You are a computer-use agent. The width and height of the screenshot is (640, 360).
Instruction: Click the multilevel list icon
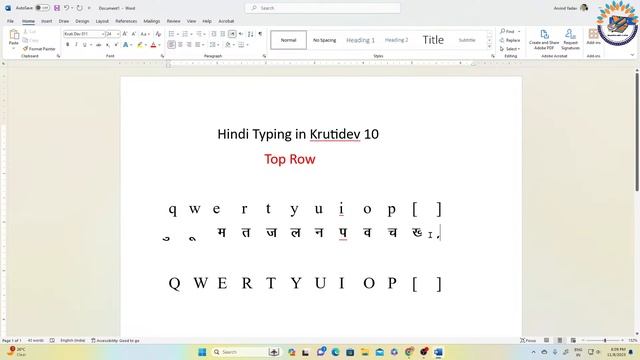point(199,34)
